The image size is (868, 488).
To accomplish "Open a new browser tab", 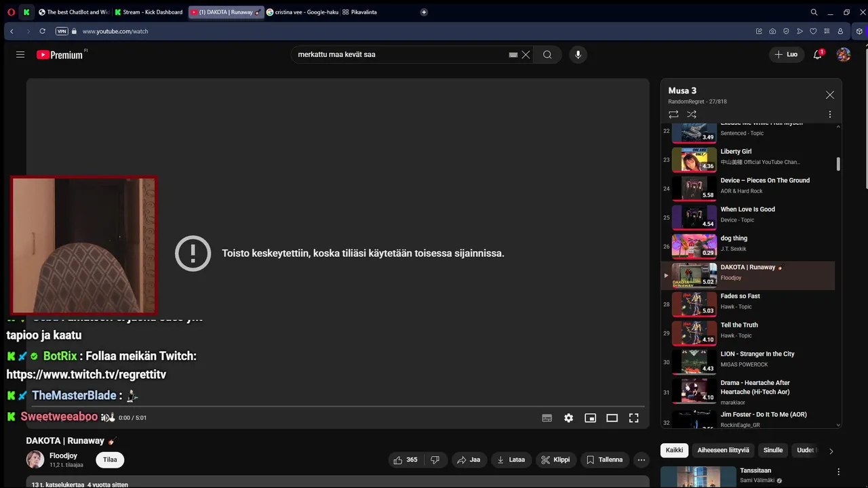I will (x=424, y=12).
